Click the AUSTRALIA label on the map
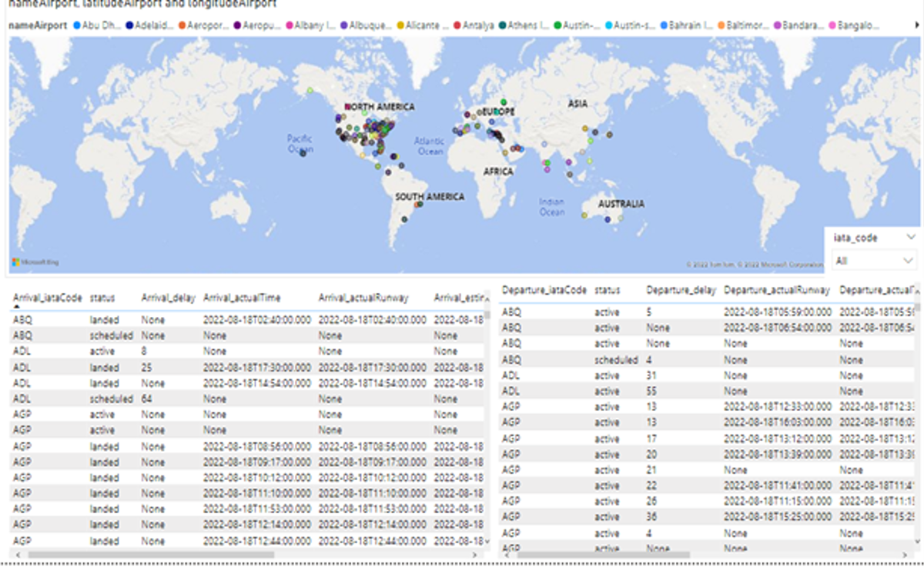 click(621, 205)
